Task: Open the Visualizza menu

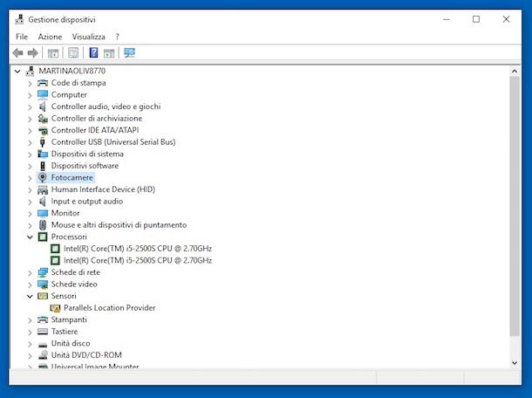Action: click(89, 37)
